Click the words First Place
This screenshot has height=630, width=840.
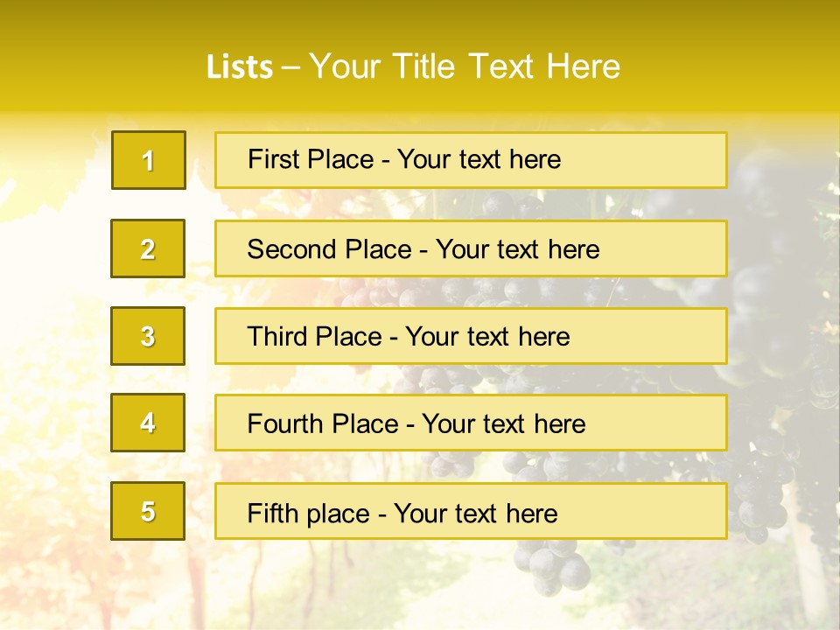click(x=311, y=159)
